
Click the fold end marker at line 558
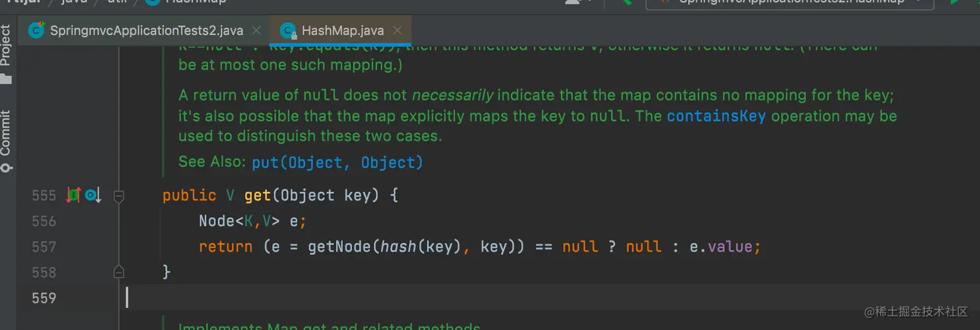click(x=119, y=272)
